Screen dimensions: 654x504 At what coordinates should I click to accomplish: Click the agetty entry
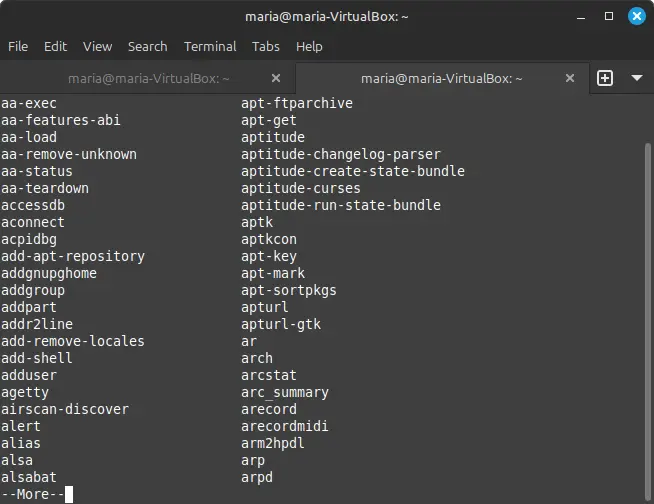point(25,393)
